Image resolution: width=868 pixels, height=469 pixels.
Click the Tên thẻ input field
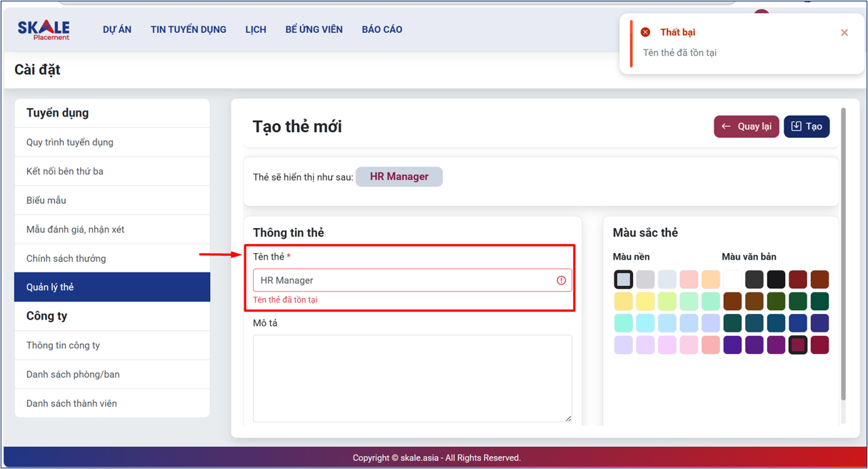coord(404,280)
